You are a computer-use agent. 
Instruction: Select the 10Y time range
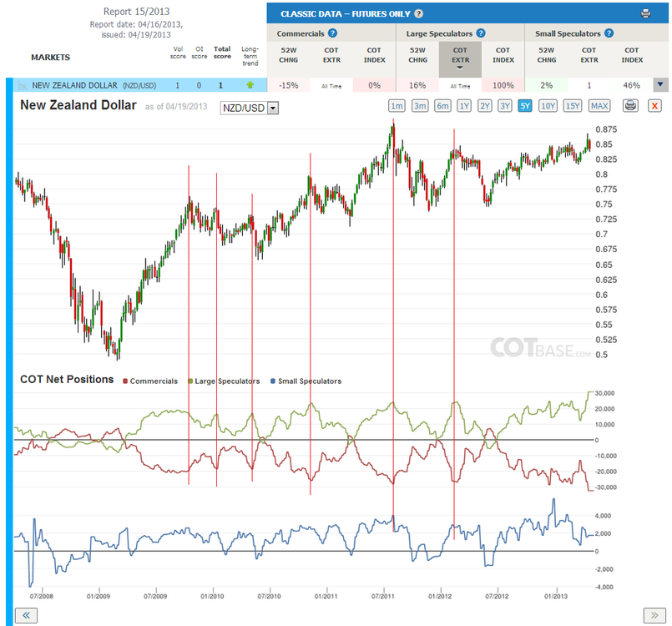[x=548, y=105]
